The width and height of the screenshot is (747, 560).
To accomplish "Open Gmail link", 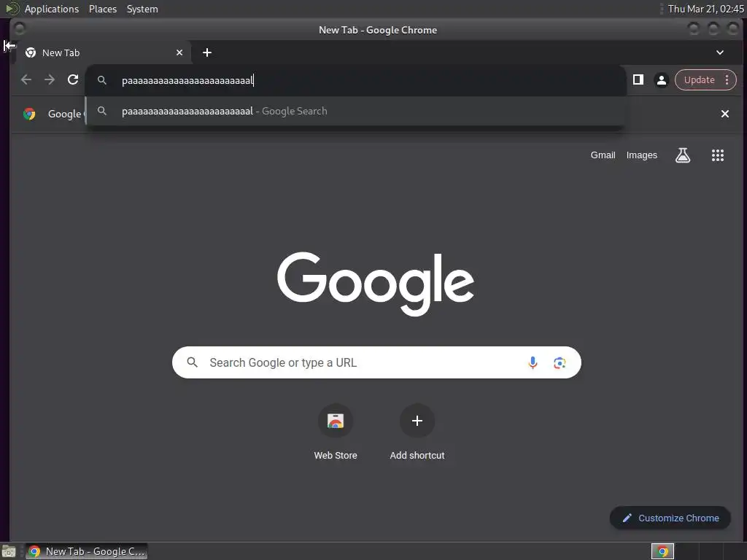I will coord(603,155).
